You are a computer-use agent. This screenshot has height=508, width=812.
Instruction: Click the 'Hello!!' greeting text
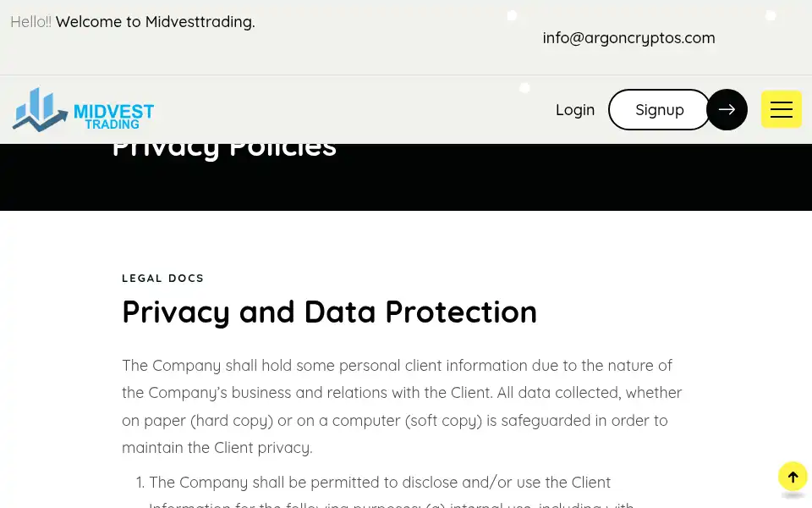pyautogui.click(x=30, y=22)
